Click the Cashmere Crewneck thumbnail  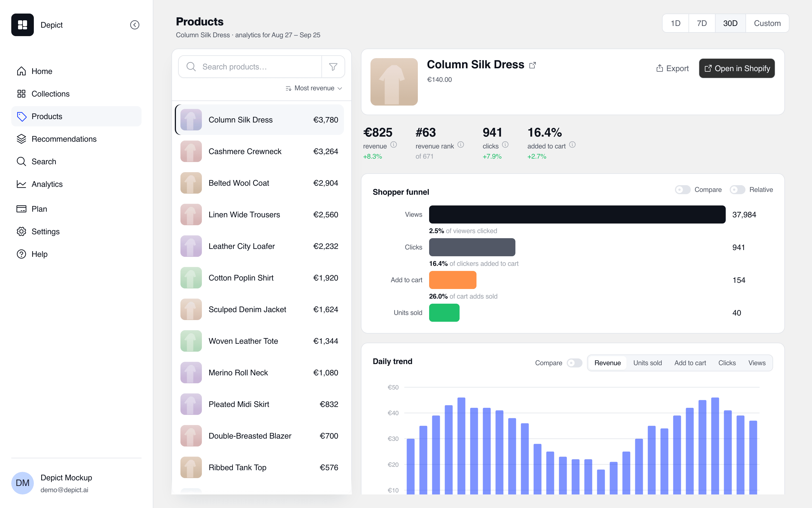(191, 151)
